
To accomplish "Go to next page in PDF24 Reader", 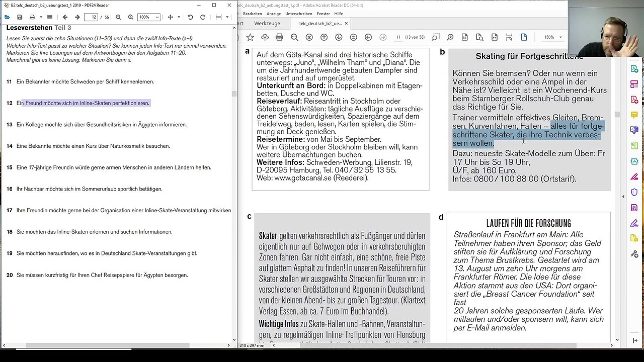I will tap(77, 17).
